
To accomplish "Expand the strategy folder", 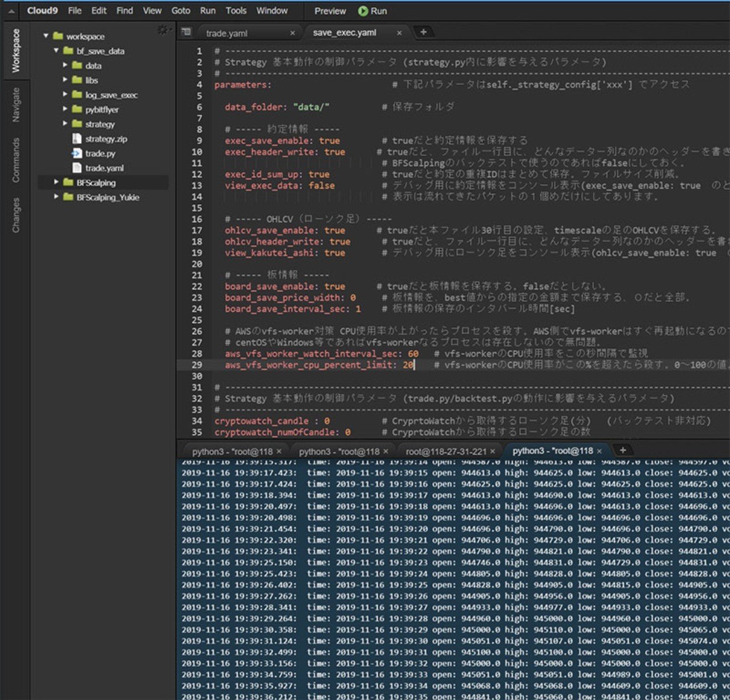I will pos(65,124).
